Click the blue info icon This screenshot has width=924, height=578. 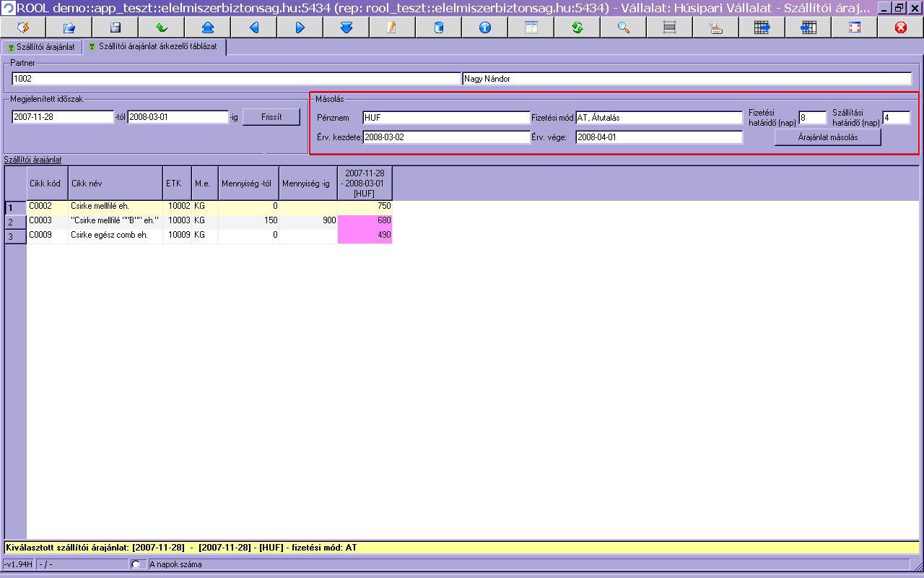[x=484, y=27]
